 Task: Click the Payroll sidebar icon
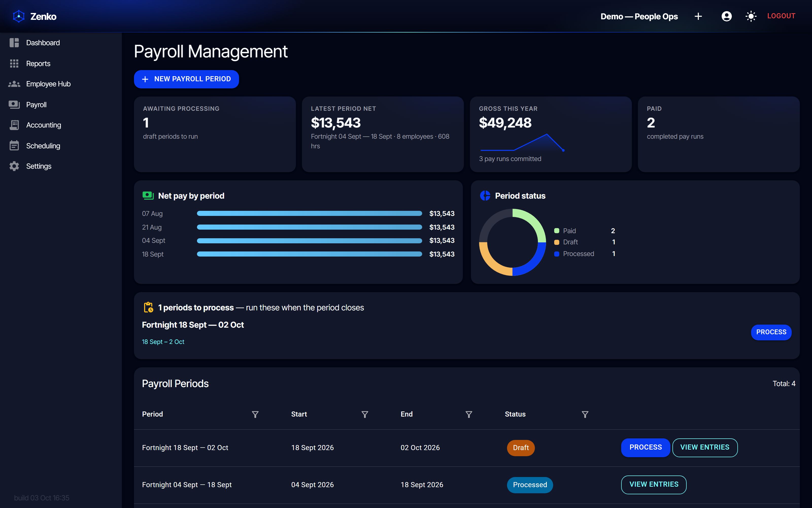pos(14,105)
